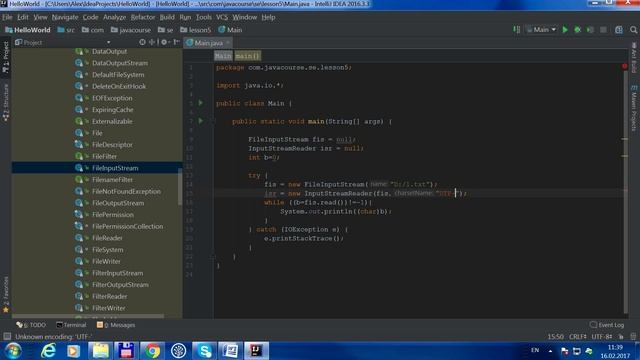The width and height of the screenshot is (640, 360).
Task: Click the HelloWorld breadcrumb
Action: [x=28, y=30]
